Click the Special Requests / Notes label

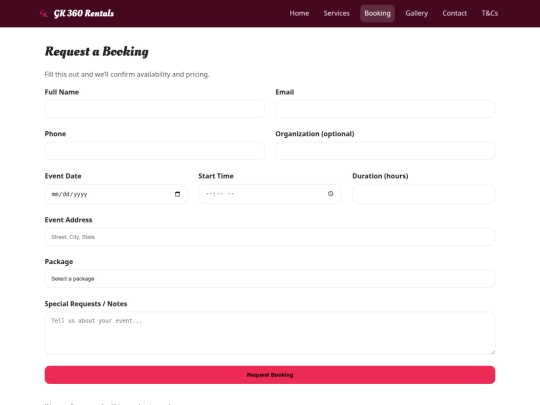[86, 304]
